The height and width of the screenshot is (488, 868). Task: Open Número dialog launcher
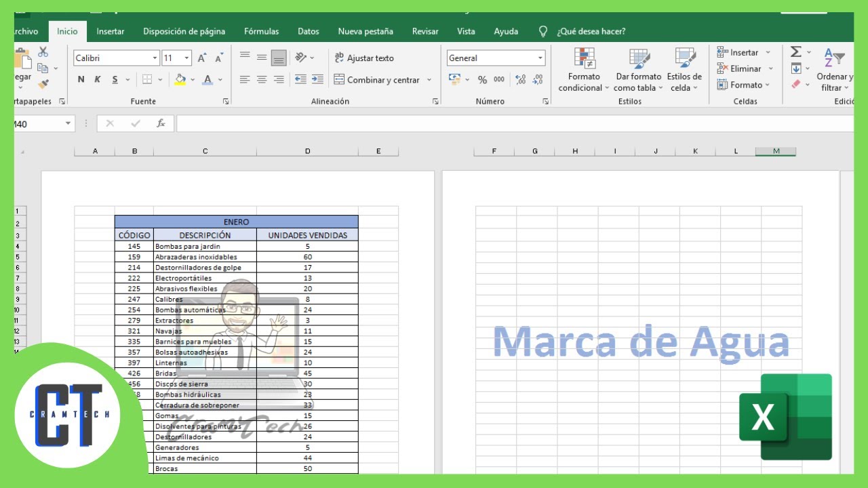coord(545,102)
